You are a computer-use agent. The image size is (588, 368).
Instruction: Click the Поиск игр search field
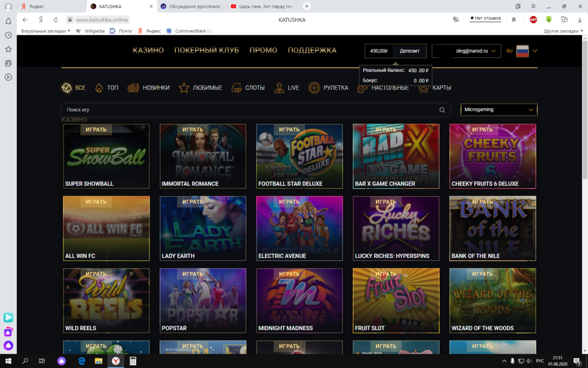(255, 110)
